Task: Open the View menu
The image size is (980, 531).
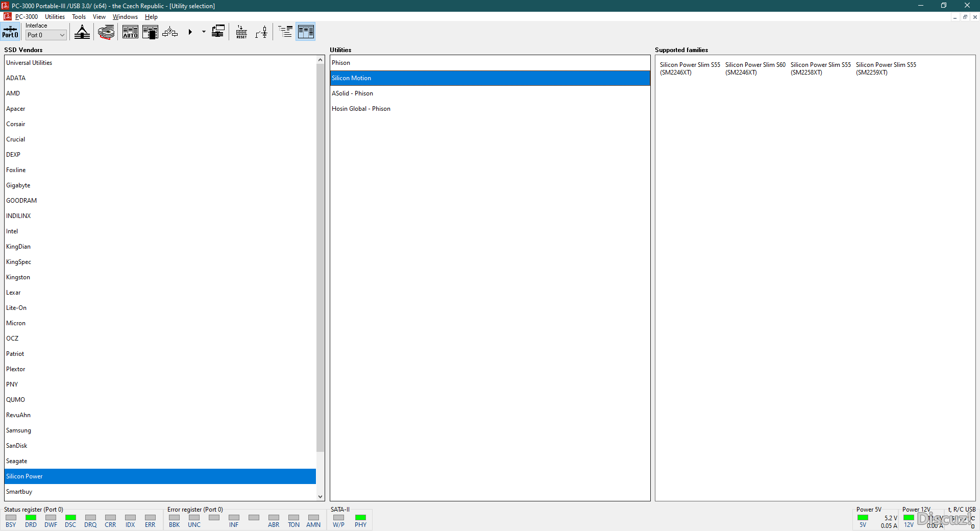Action: pos(99,17)
